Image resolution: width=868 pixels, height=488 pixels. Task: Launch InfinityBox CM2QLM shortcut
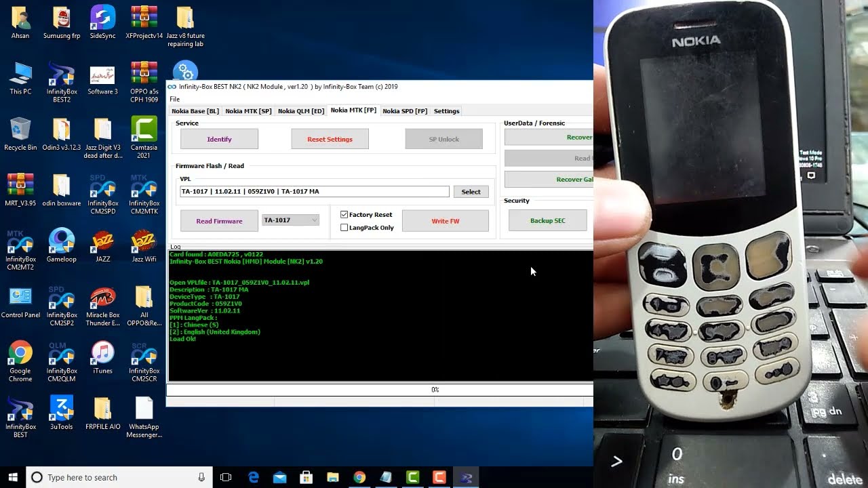[x=62, y=361]
